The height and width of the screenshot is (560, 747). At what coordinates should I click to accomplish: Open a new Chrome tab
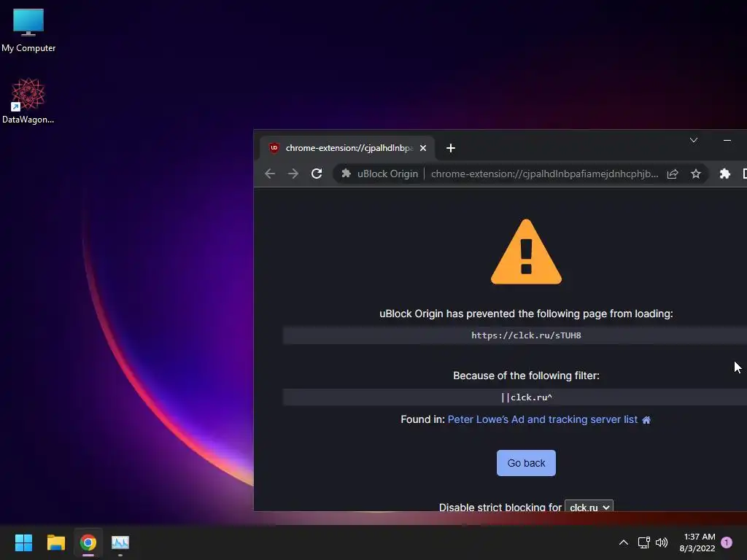coord(450,148)
